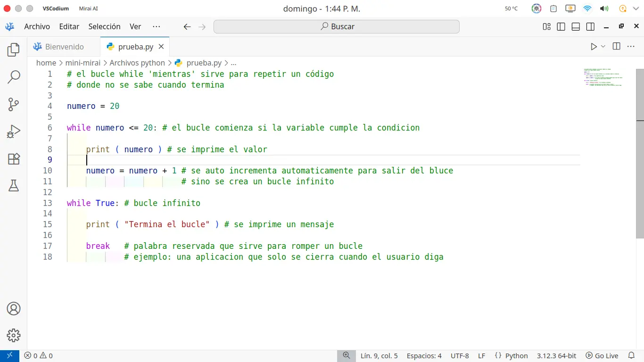Change file encoding UTF-8
This screenshot has height=362, width=644.
pos(460,356)
